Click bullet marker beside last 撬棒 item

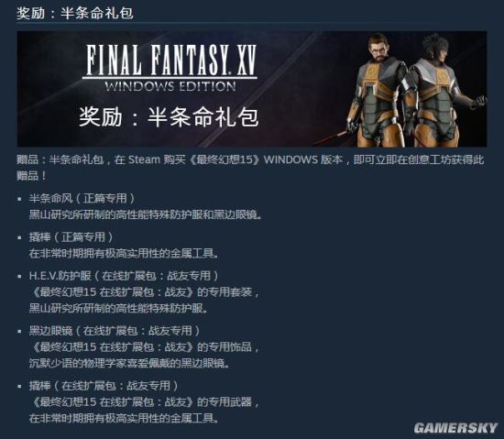(19, 386)
